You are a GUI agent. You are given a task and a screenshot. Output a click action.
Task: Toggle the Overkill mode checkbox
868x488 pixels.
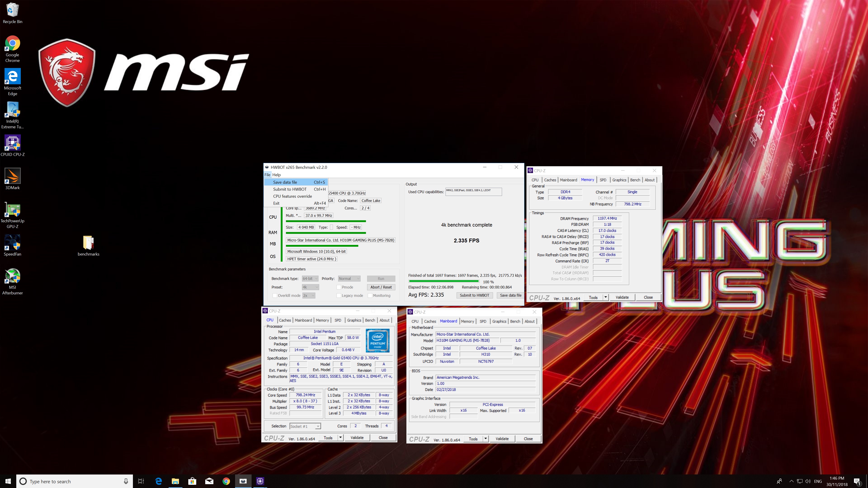[x=275, y=296]
